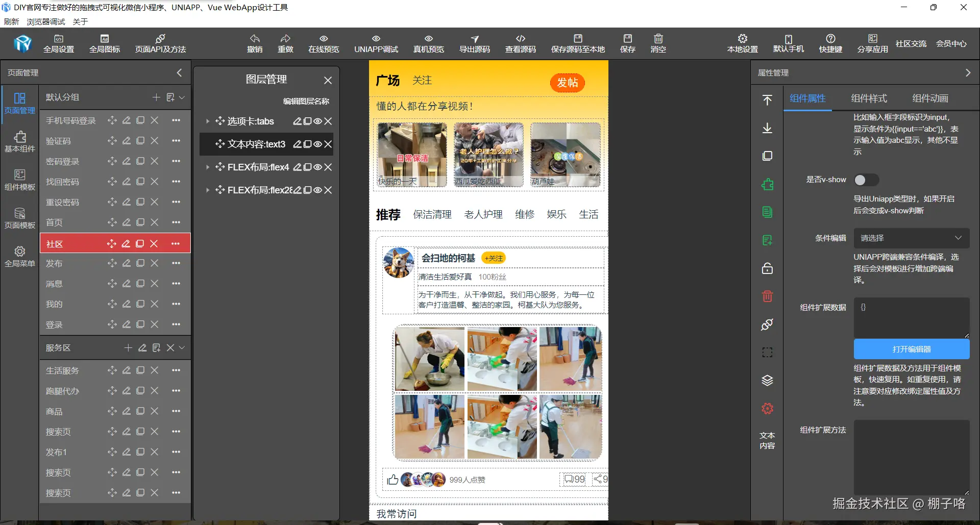Click the 编辑图层名称 link
The width and height of the screenshot is (980, 525).
[306, 102]
